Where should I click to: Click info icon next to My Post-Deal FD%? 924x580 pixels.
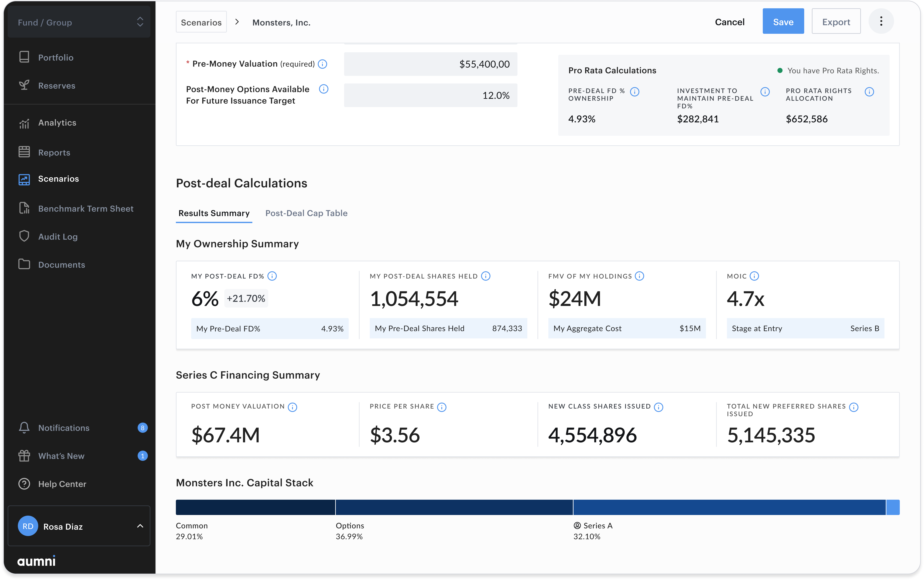tap(272, 276)
